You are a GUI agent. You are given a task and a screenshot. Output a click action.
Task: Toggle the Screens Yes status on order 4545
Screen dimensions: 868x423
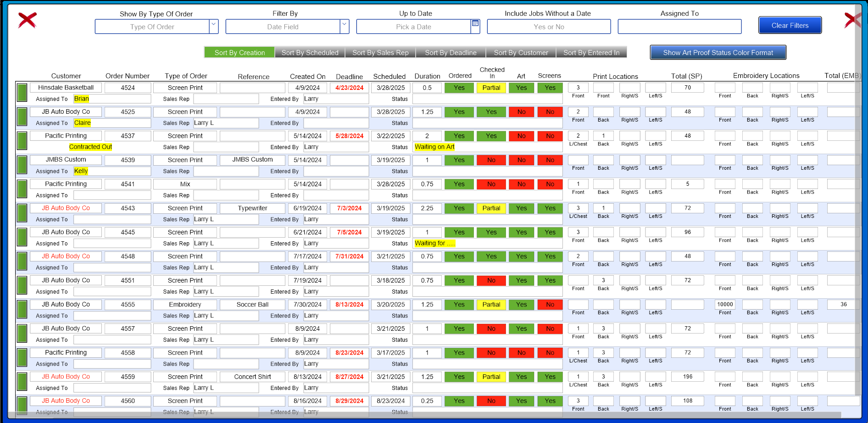pos(550,232)
